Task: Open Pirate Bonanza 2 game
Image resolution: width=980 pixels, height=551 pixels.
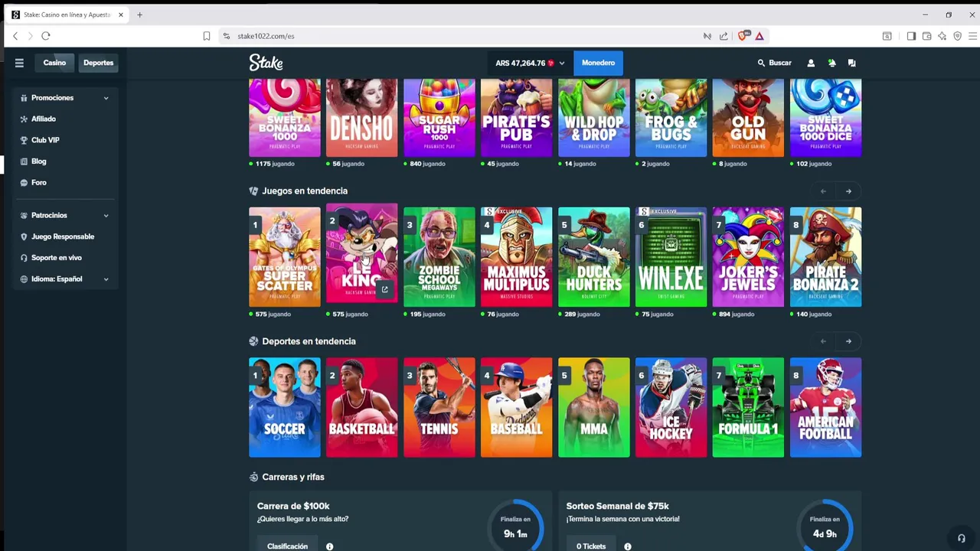Action: coord(826,257)
